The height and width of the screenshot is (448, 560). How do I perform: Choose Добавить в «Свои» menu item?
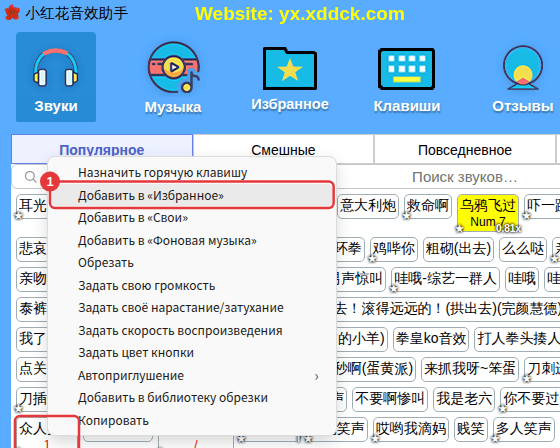tap(192, 218)
